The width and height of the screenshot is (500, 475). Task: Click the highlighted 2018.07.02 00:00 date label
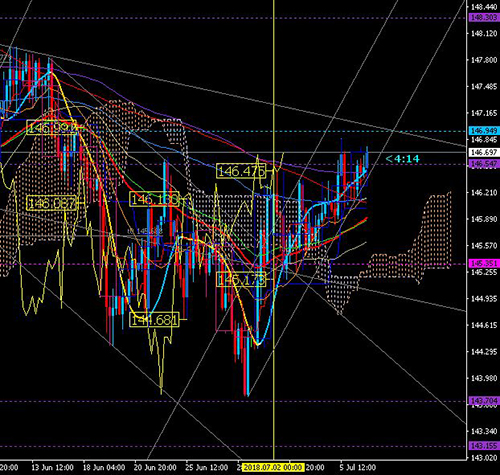[x=273, y=467]
